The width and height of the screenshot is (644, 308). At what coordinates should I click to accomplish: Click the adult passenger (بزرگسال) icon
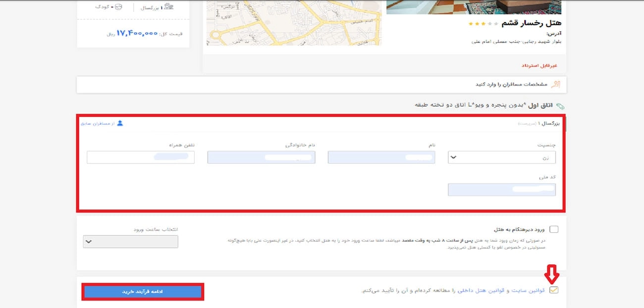pos(168,7)
